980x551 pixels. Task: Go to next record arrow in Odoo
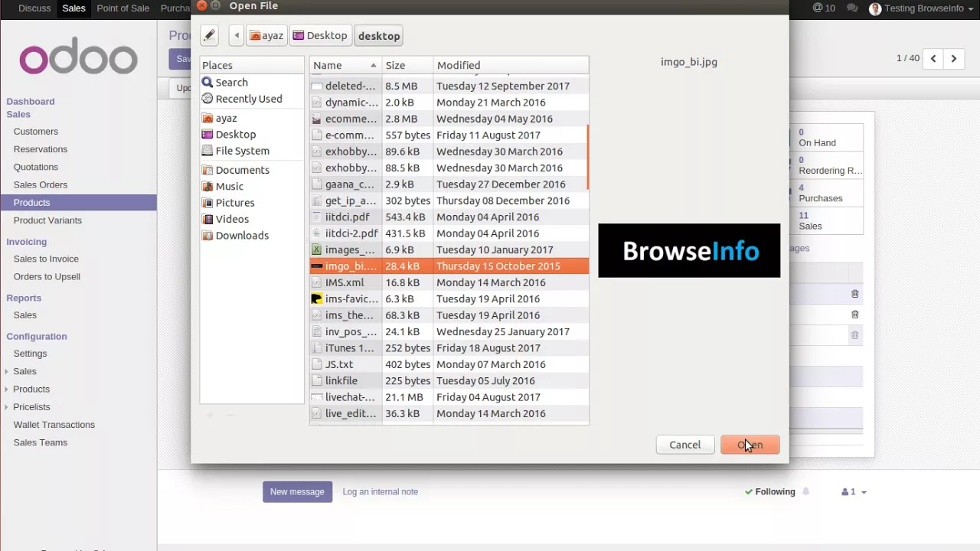tap(954, 58)
